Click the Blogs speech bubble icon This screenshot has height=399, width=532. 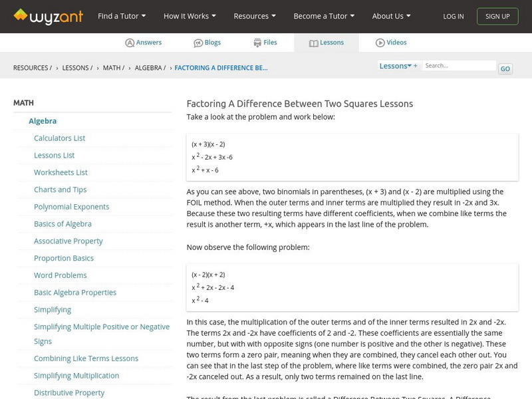[x=198, y=43]
